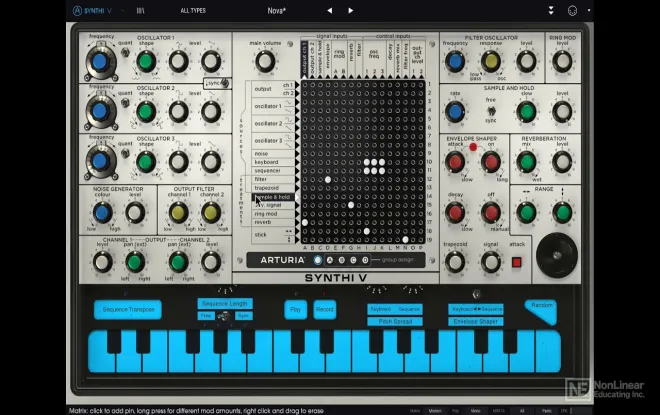
Task: Click the main volume knob
Action: pos(265,61)
